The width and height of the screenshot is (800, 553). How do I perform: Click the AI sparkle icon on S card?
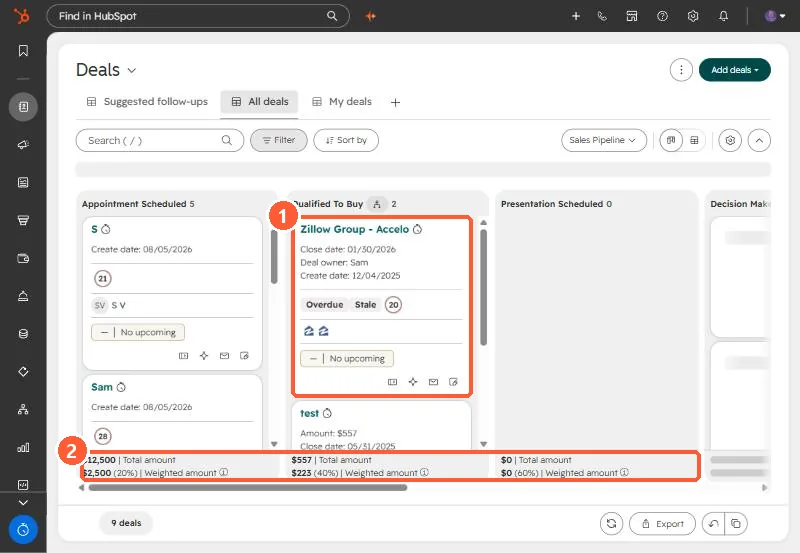(204, 356)
